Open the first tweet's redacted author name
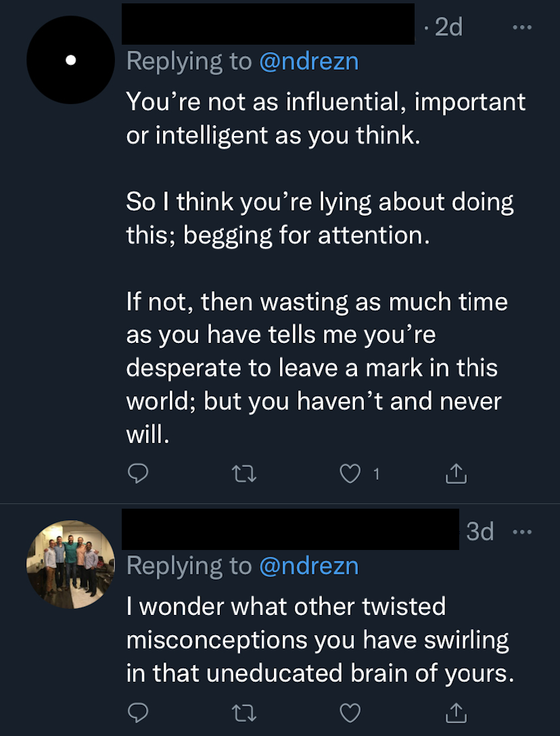This screenshot has width=560, height=736. [268, 24]
